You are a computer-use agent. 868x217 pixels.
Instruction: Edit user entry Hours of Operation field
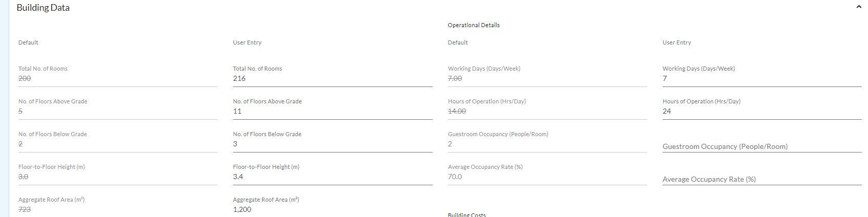coord(761,112)
